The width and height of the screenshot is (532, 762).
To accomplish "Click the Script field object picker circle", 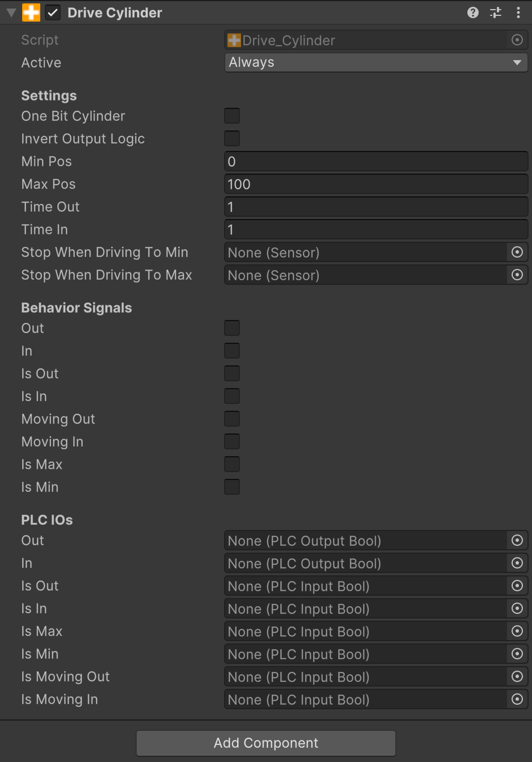I will [x=517, y=40].
